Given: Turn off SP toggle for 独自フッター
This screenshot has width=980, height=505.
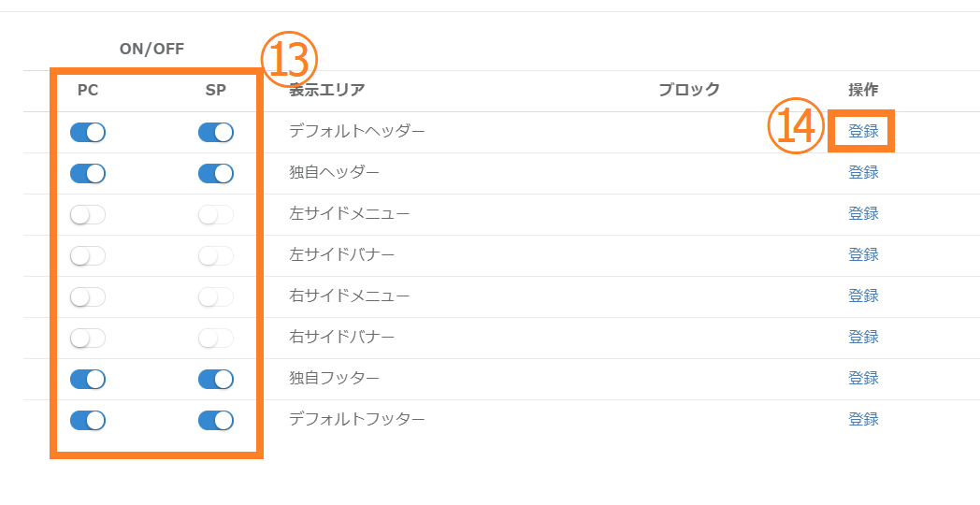Looking at the screenshot, I should coord(216,380).
